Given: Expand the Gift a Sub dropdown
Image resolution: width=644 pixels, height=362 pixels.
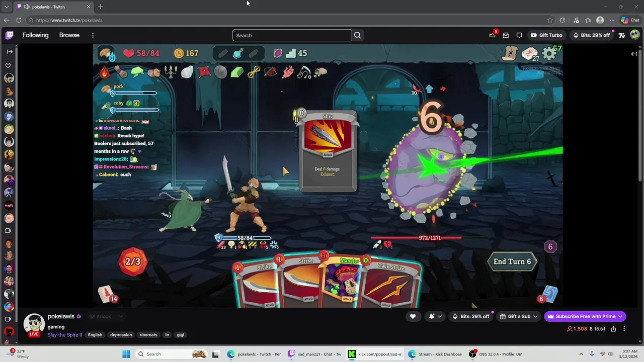Looking at the screenshot, I should pyautogui.click(x=519, y=316).
